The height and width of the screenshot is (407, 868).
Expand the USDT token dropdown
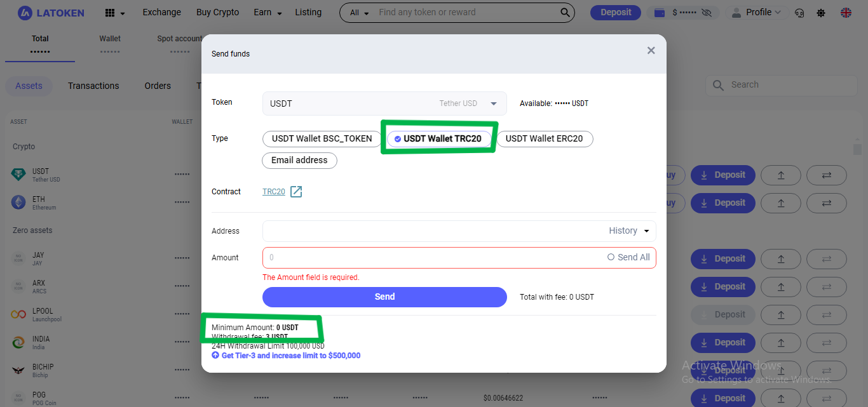click(x=494, y=103)
